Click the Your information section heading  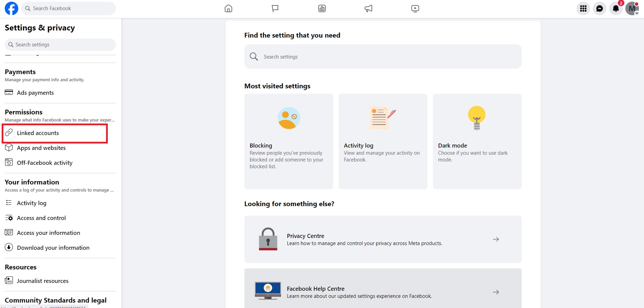pyautogui.click(x=32, y=182)
